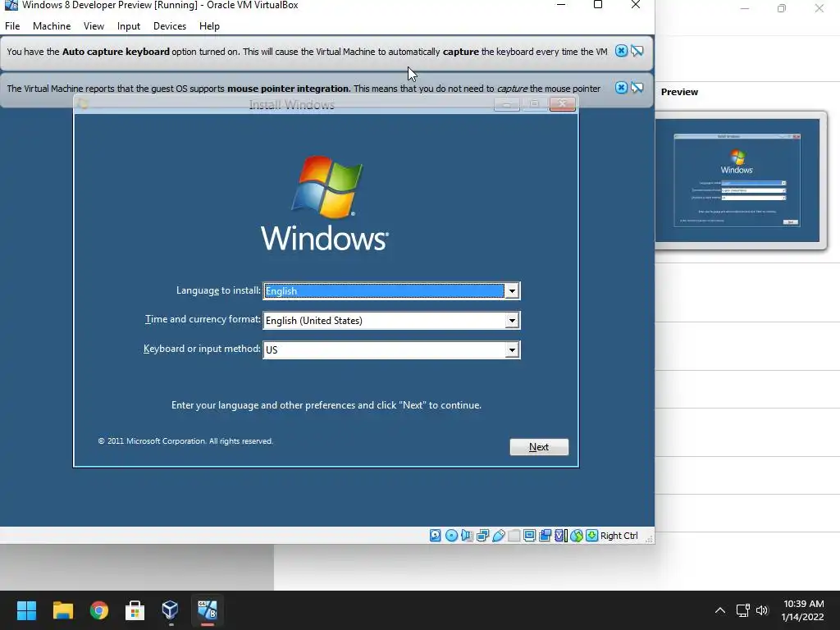
Task: Click the greyed shared folders icon
Action: 514,535
